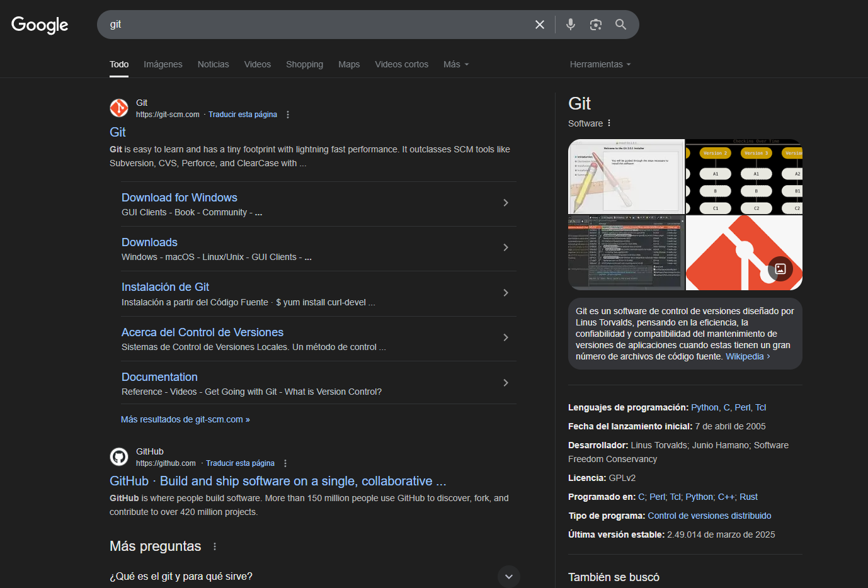Viewport: 868px width, 588px height.
Task: Open Google Lens image search
Action: (595, 24)
